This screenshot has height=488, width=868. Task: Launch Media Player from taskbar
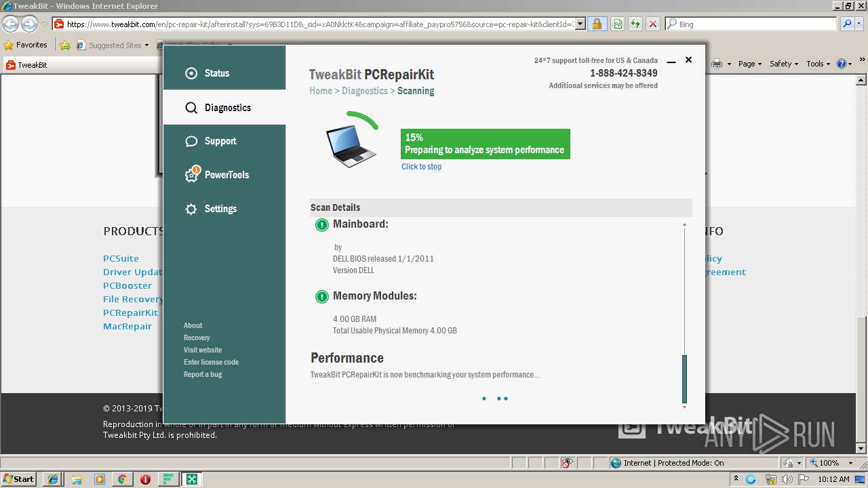[x=100, y=479]
